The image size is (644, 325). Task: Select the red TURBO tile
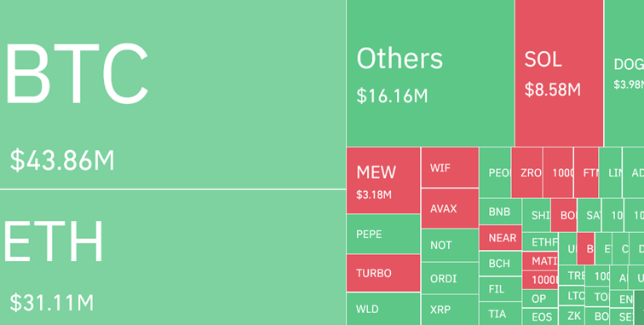[x=383, y=273]
